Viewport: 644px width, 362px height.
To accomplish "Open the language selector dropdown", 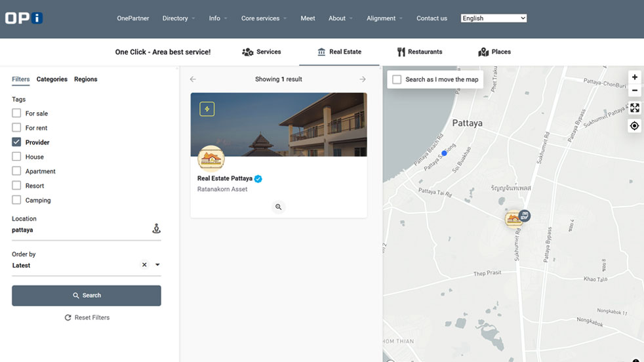I will pos(493,18).
